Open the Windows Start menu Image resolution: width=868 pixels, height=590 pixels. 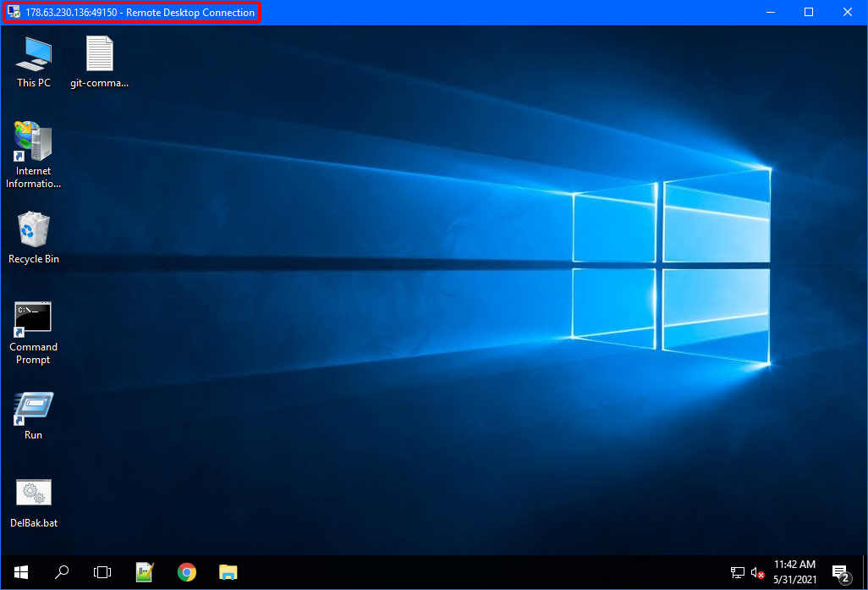(x=21, y=572)
